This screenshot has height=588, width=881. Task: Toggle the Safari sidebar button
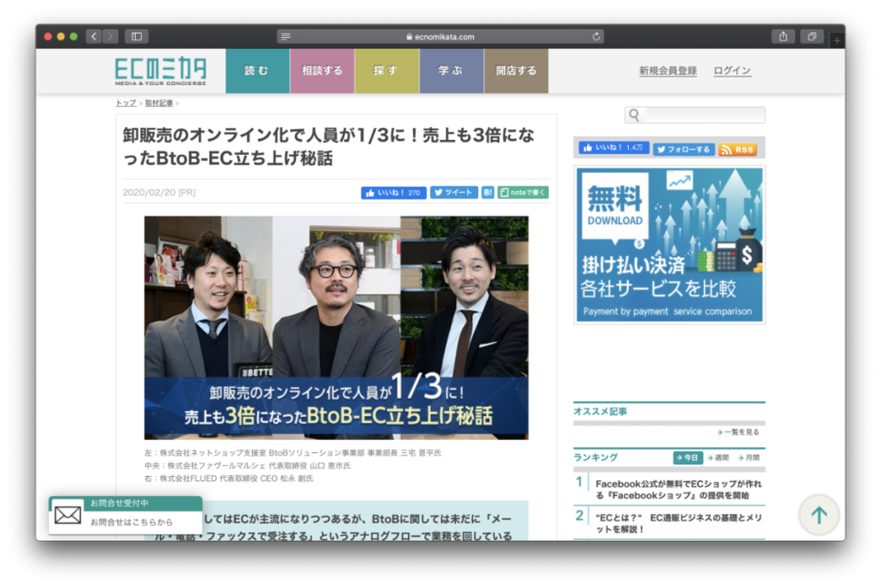coord(137,36)
